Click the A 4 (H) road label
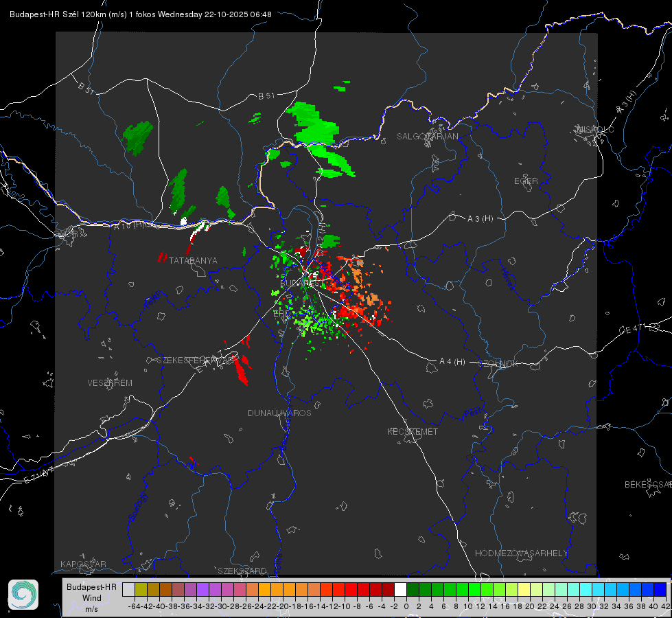672x618 pixels. coord(452,362)
